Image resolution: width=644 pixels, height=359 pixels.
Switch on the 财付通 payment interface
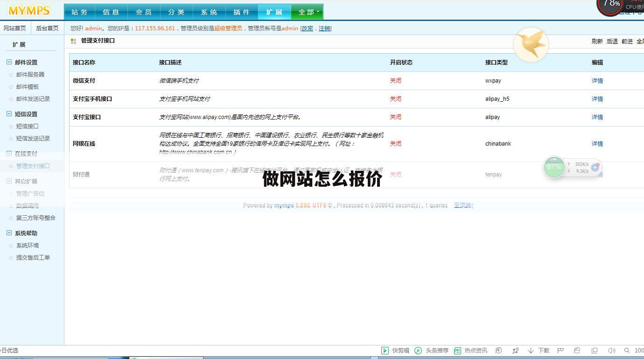[395, 174]
